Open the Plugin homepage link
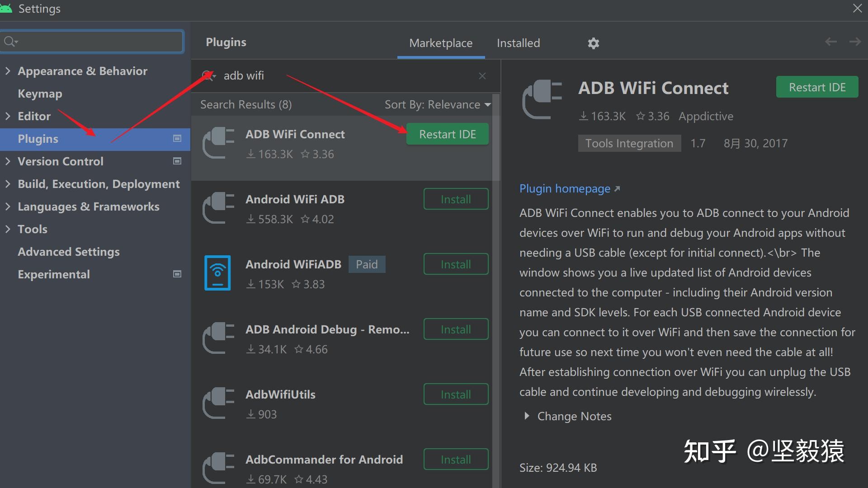Screen dimensions: 868x488 (565, 189)
